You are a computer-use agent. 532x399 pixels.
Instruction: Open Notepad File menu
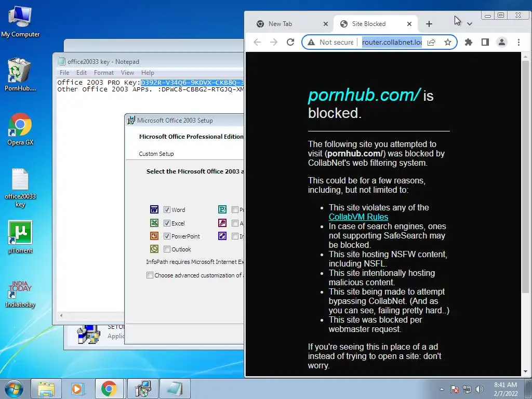point(64,73)
